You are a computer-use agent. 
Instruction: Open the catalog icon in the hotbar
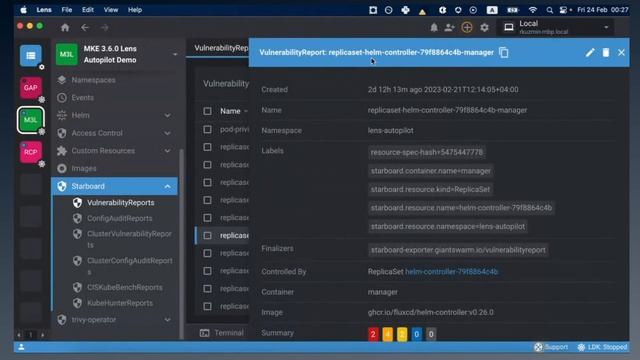click(31, 56)
